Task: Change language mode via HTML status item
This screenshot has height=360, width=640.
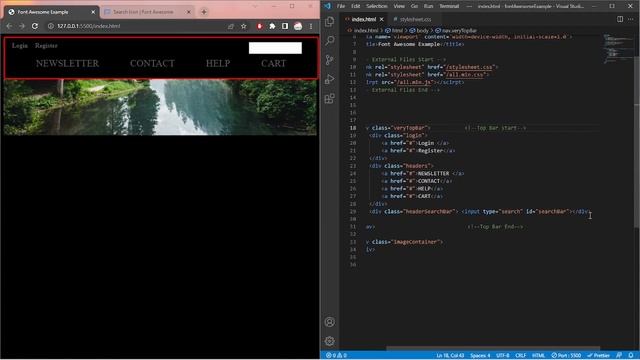Action: coord(538,356)
